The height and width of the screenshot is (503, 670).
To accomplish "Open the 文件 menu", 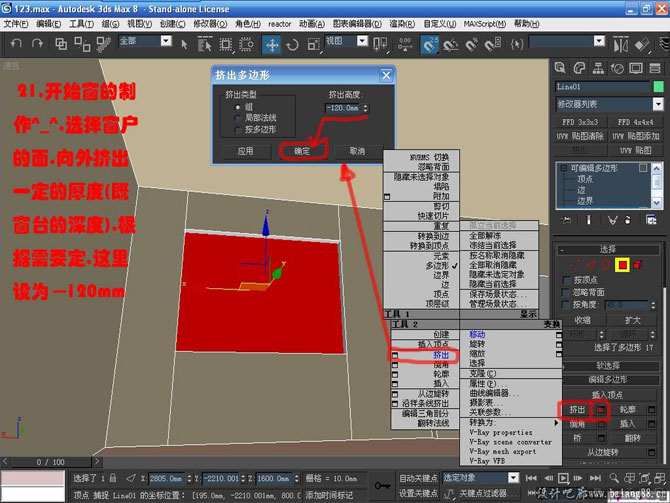I will click(16, 24).
